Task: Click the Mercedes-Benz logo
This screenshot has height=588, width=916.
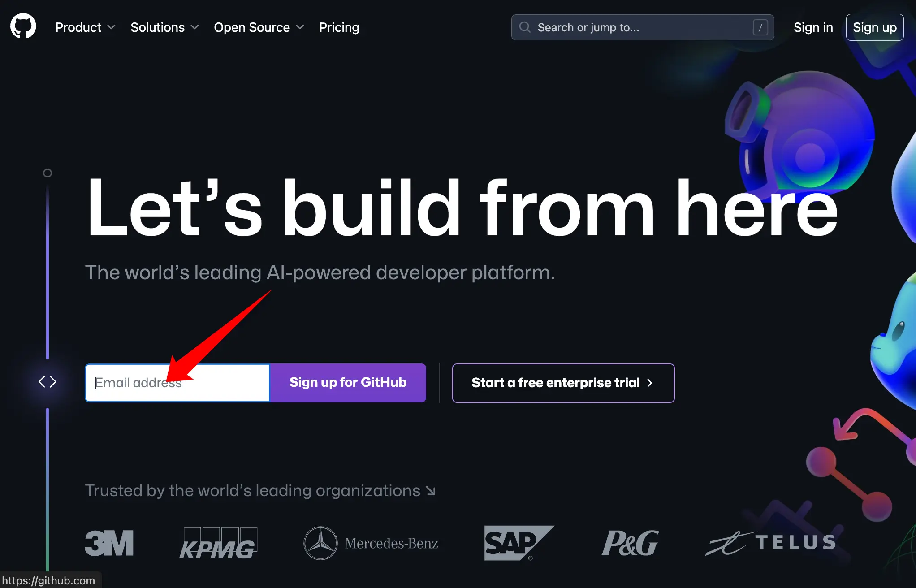Action: pyautogui.click(x=371, y=543)
